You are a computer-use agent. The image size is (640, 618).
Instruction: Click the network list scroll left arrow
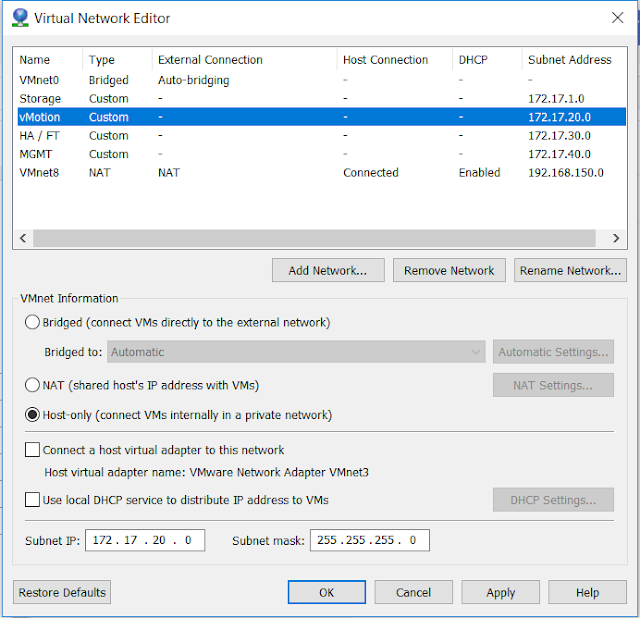tap(23, 238)
